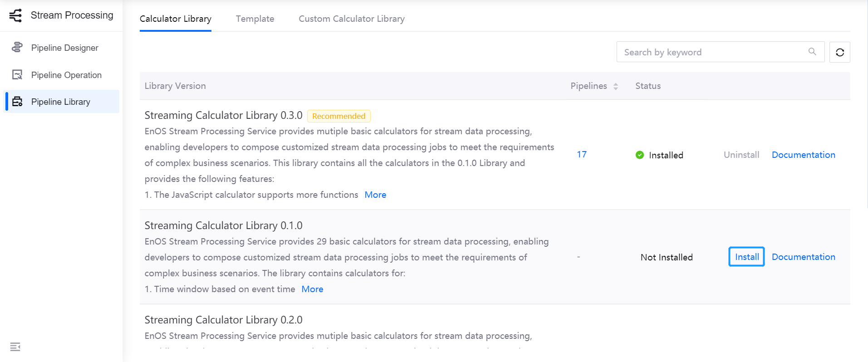Focus the Search by keyword field
This screenshot has width=868, height=362.
click(x=720, y=52)
